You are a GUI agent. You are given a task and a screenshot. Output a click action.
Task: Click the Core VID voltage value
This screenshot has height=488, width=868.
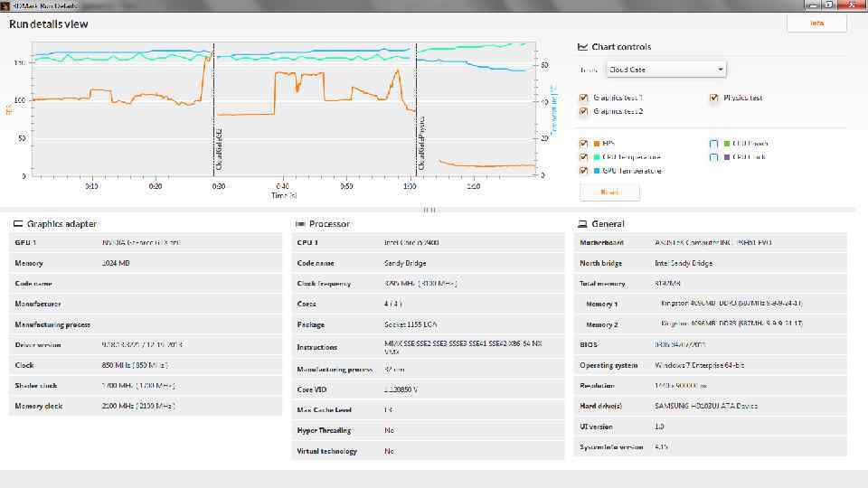(x=401, y=389)
